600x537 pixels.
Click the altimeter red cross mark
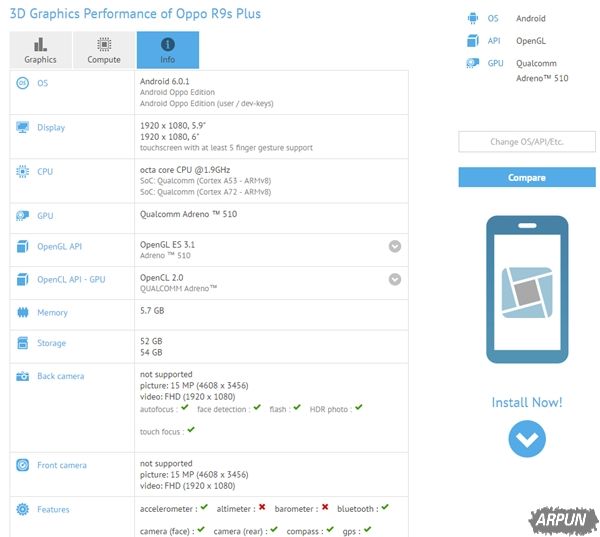[261, 508]
